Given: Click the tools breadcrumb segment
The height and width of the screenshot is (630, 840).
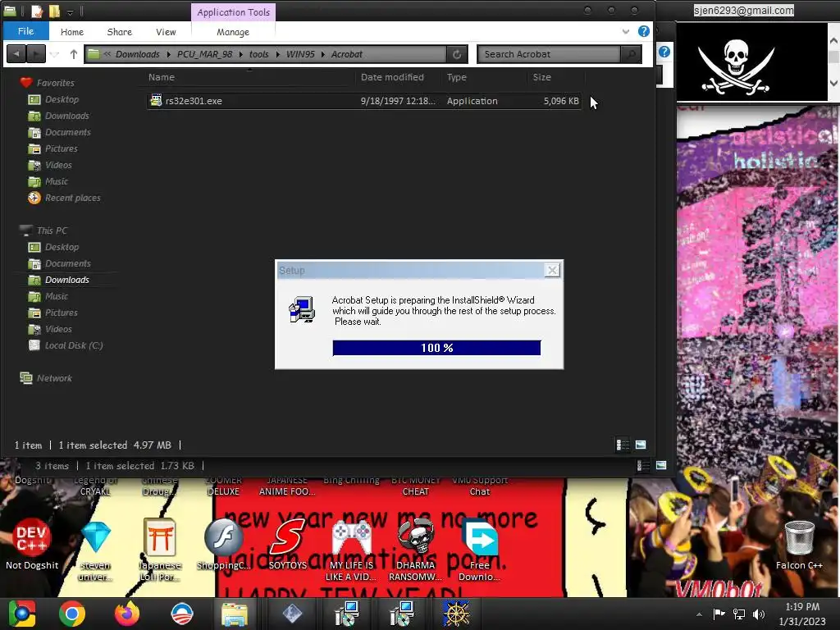Looking at the screenshot, I should [x=258, y=54].
